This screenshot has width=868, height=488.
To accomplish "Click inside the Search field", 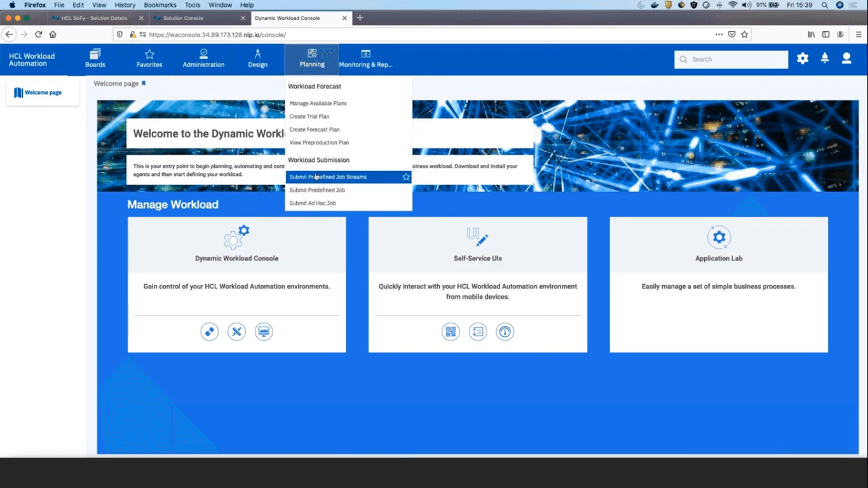I will coord(731,59).
